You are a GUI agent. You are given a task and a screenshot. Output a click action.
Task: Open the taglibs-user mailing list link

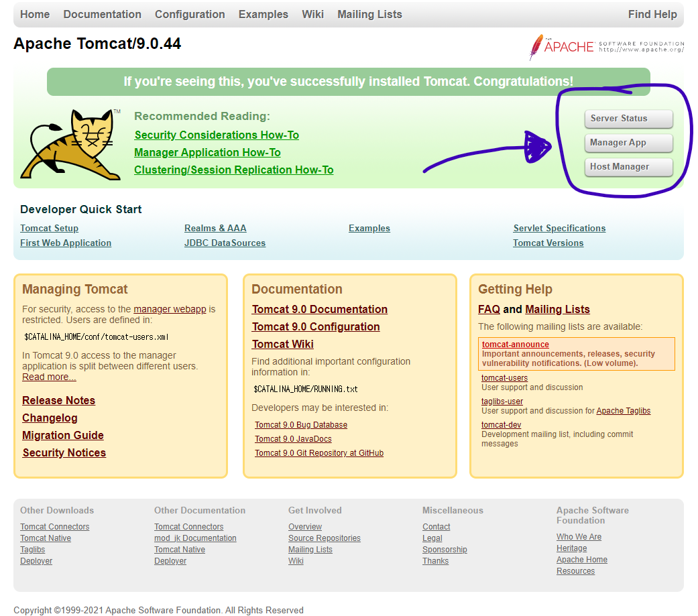[502, 401]
